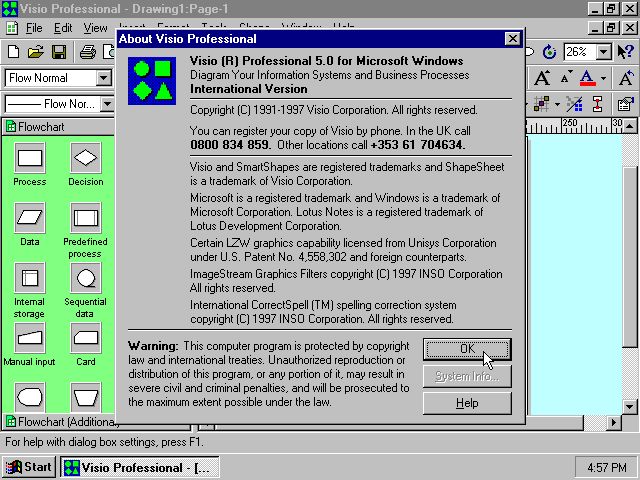
Task: Click the Start button on the taskbar
Action: (29, 467)
